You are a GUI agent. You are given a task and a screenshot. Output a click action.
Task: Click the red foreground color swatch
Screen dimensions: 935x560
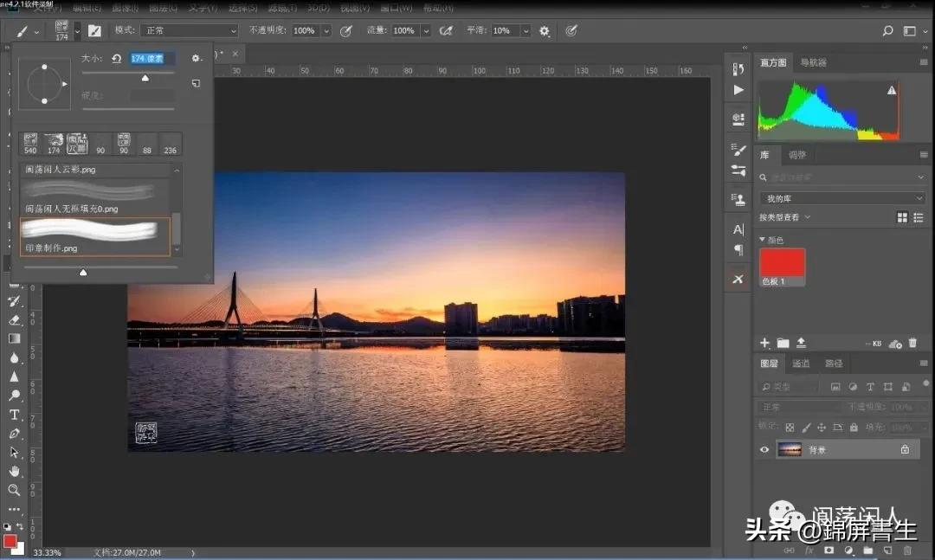click(x=10, y=541)
